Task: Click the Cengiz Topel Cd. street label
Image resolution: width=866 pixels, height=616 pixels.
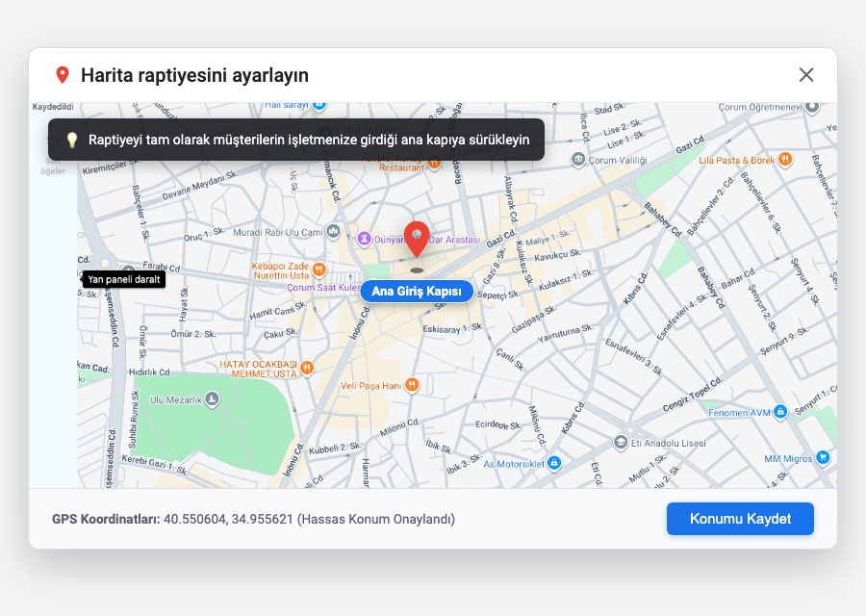Action: click(693, 395)
